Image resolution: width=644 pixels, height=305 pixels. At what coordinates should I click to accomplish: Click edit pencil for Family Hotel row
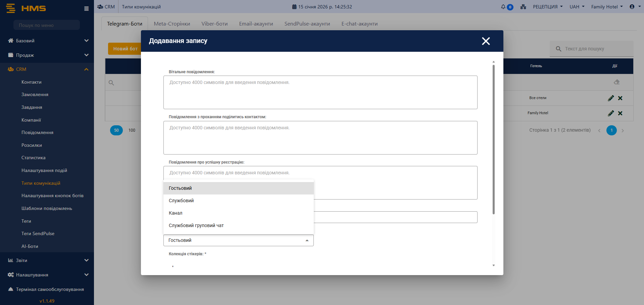(x=611, y=113)
